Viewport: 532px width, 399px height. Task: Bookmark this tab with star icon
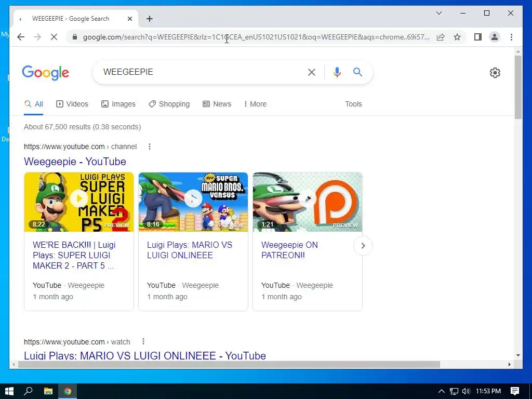pyautogui.click(x=457, y=37)
